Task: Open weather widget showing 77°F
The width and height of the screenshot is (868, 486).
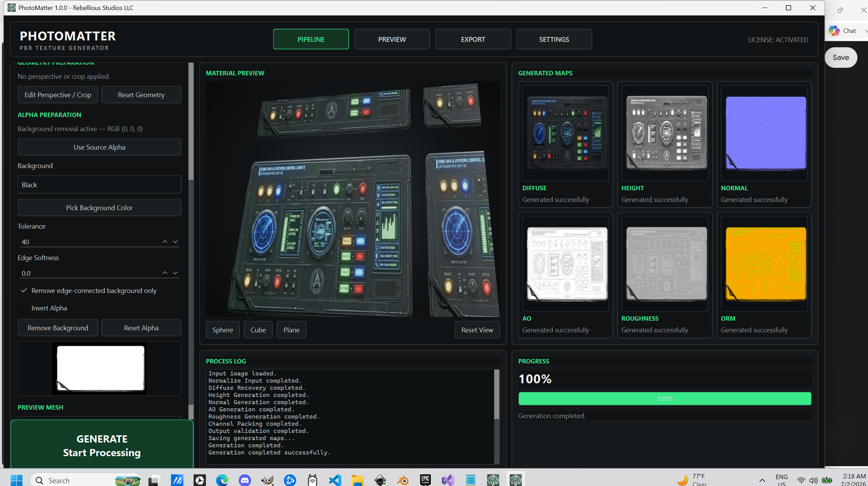Action: click(x=692, y=480)
